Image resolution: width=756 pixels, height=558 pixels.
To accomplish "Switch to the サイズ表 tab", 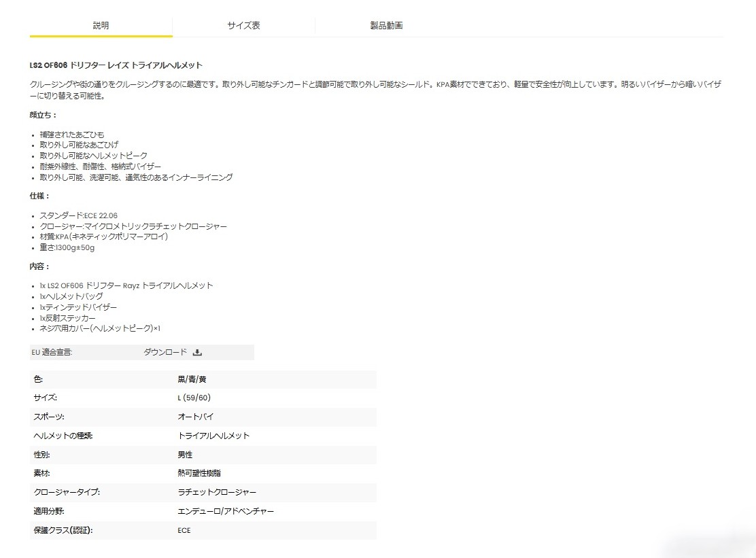I will pos(243,26).
